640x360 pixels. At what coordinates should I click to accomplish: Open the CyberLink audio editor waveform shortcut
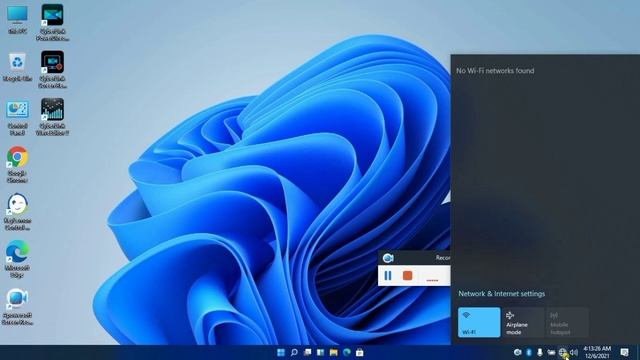[x=52, y=117]
